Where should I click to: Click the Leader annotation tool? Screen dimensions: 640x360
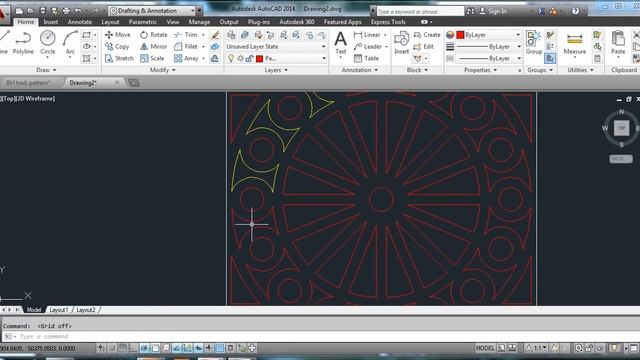368,47
